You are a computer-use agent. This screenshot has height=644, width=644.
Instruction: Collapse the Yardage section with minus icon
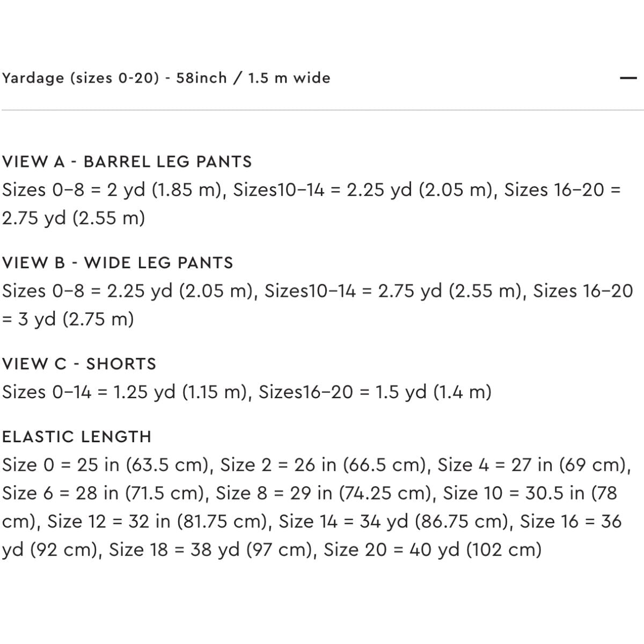coord(627,78)
